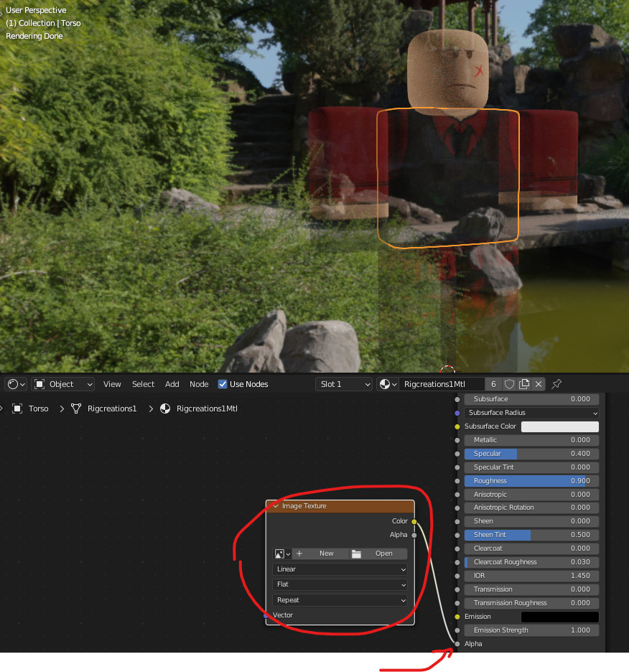The height and width of the screenshot is (672, 629).
Task: Click the Transmission value field
Action: pos(531,589)
